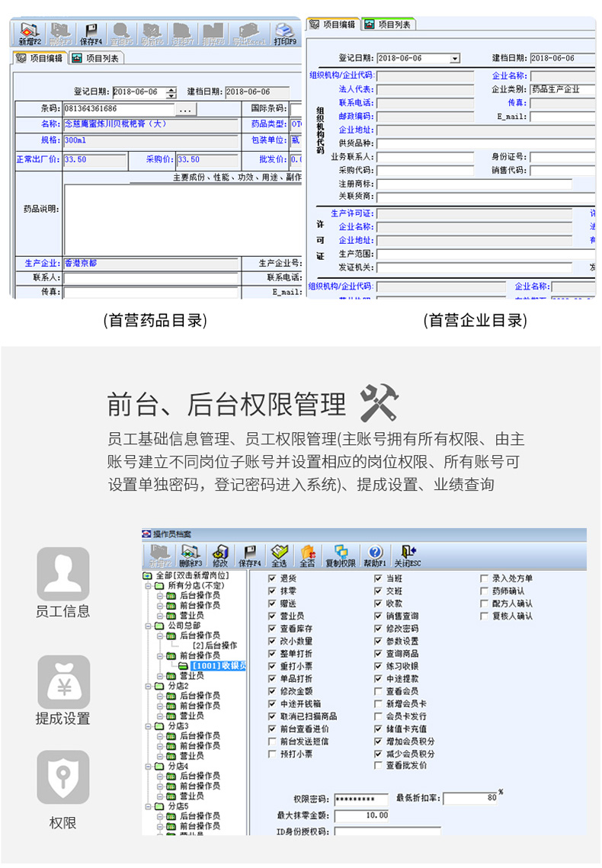The height and width of the screenshot is (868, 602).
Task: Toggle the 当班 checkbox
Action: click(x=378, y=578)
